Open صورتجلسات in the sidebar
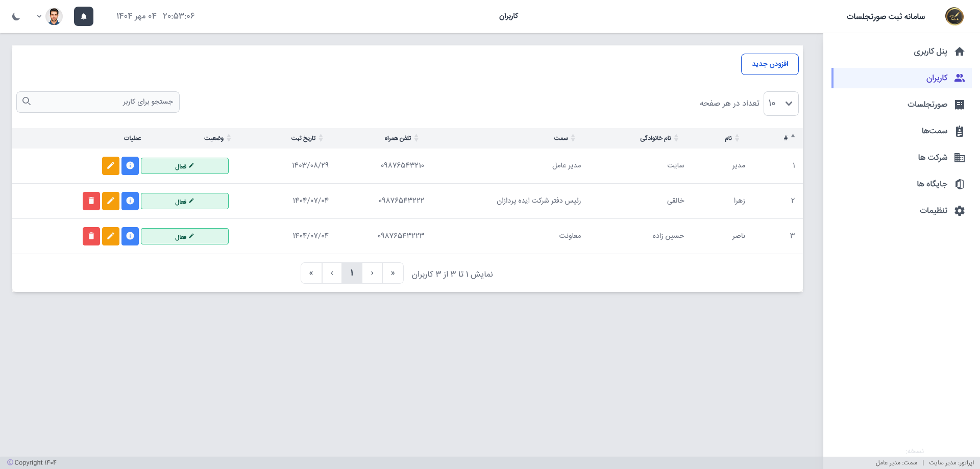This screenshot has width=980, height=469. [x=927, y=105]
